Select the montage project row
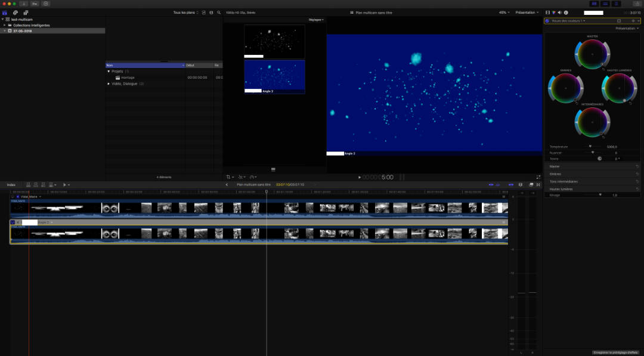Viewport: 644px width, 356px height. pyautogui.click(x=164, y=78)
